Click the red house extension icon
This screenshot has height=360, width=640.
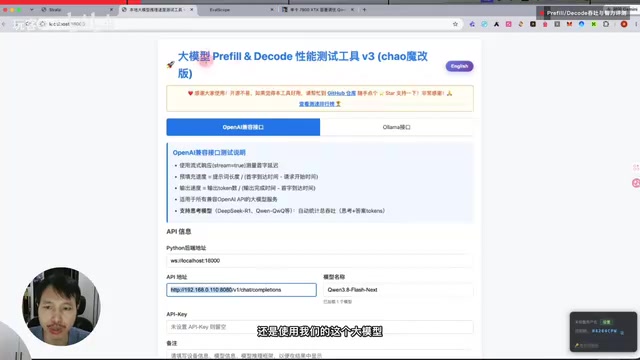coord(545,24)
